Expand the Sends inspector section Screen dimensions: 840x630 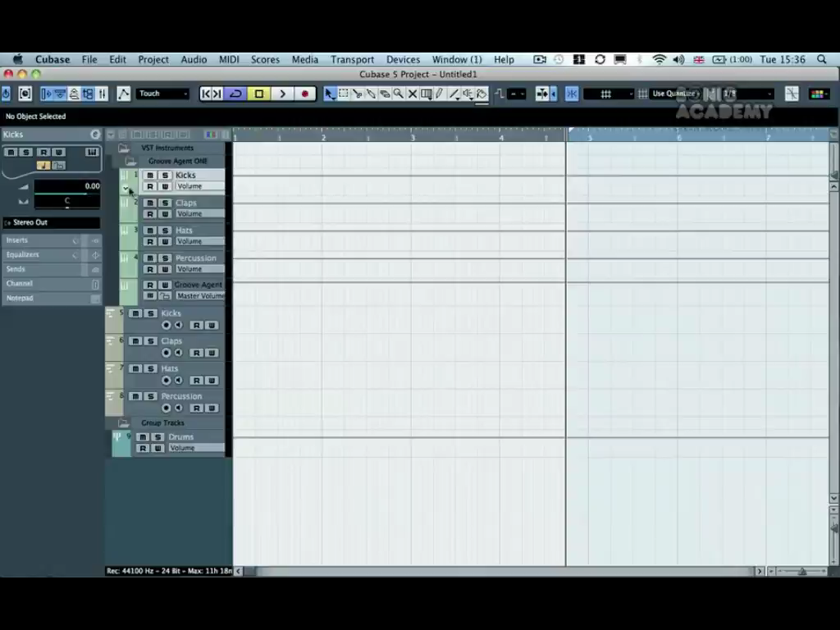(x=52, y=269)
